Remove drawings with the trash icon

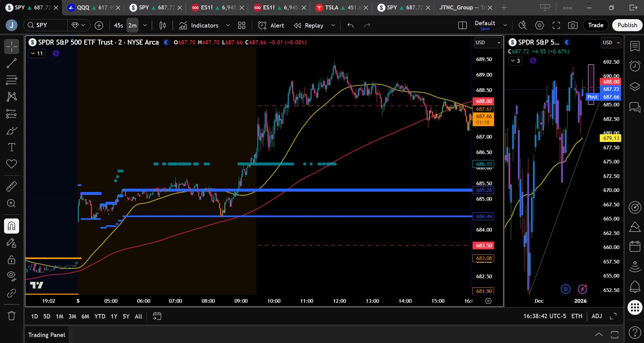click(x=11, y=315)
